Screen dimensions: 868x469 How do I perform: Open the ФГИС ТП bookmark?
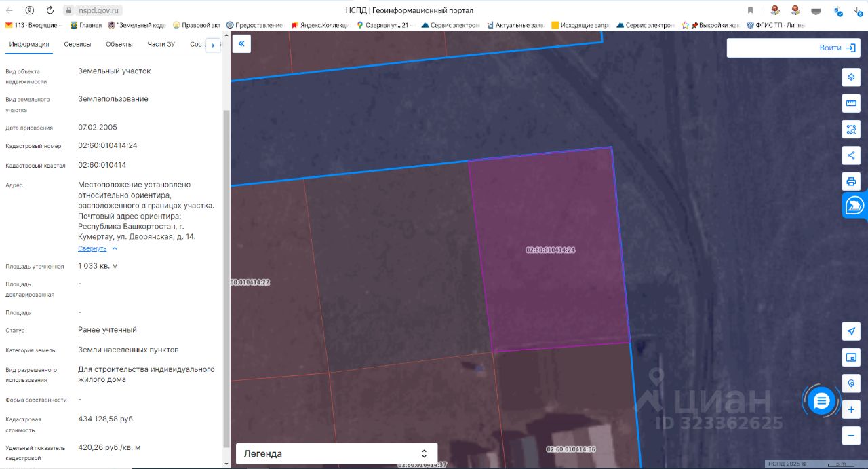click(775, 25)
